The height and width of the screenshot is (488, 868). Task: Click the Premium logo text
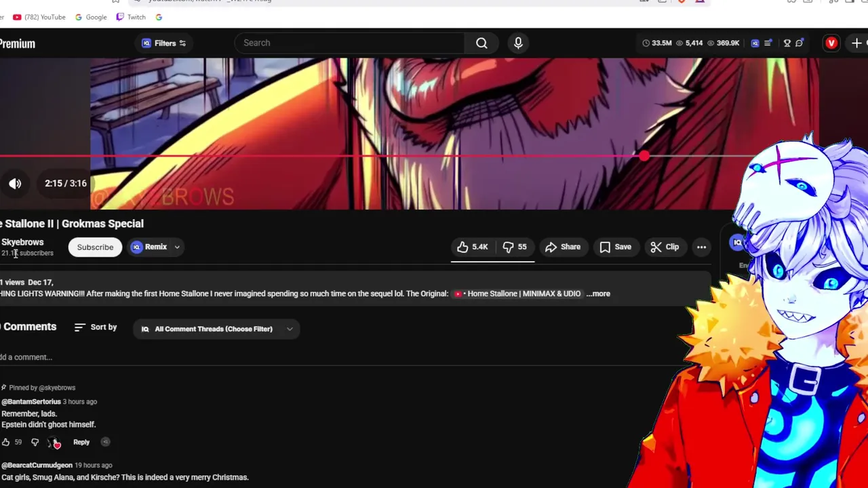click(17, 43)
